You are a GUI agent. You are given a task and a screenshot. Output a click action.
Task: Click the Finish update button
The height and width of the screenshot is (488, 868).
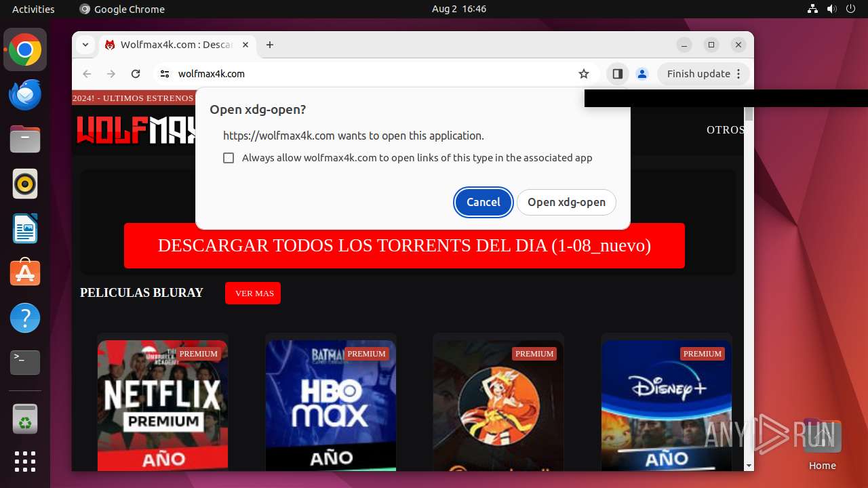pos(703,74)
